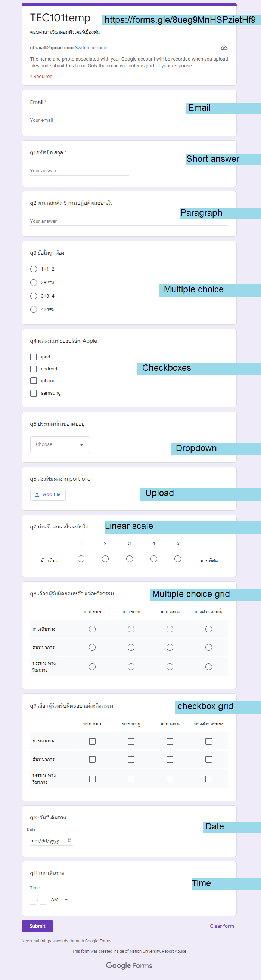Click the Report Abuse link
The image size is (261, 980).
pos(174,951)
